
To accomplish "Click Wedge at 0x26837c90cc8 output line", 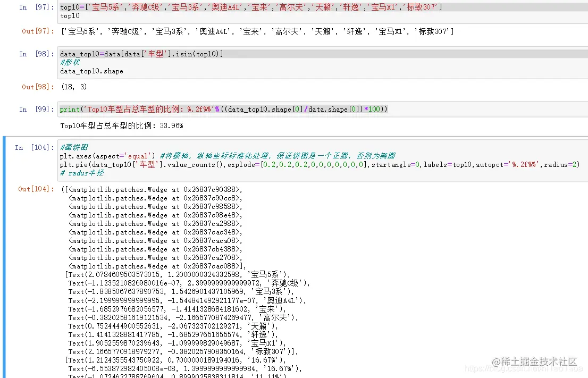I will coord(155,198).
